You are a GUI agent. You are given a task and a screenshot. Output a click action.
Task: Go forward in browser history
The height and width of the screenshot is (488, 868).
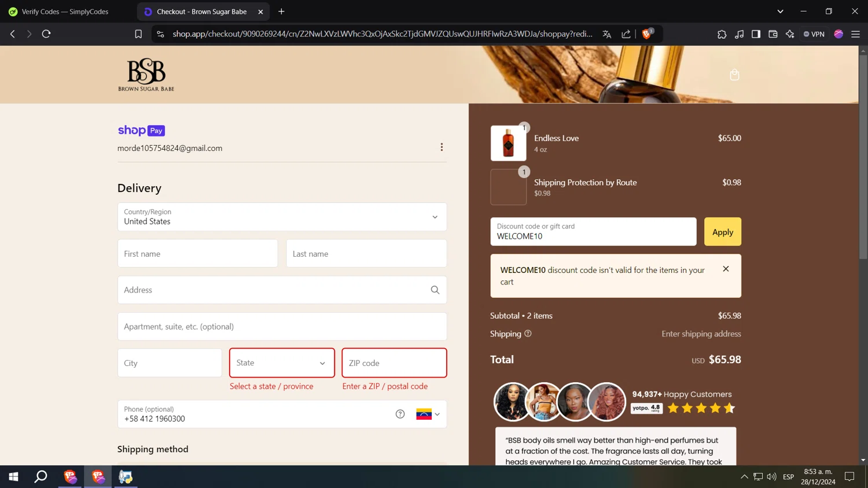point(29,34)
